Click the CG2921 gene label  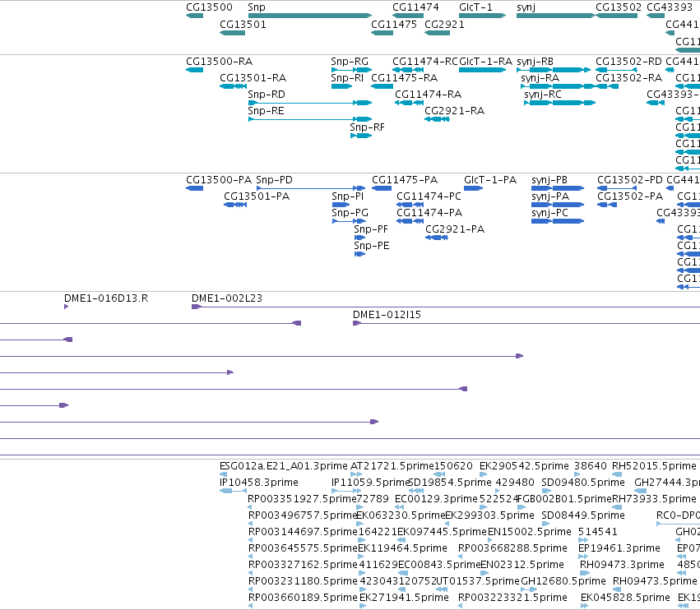click(x=444, y=24)
